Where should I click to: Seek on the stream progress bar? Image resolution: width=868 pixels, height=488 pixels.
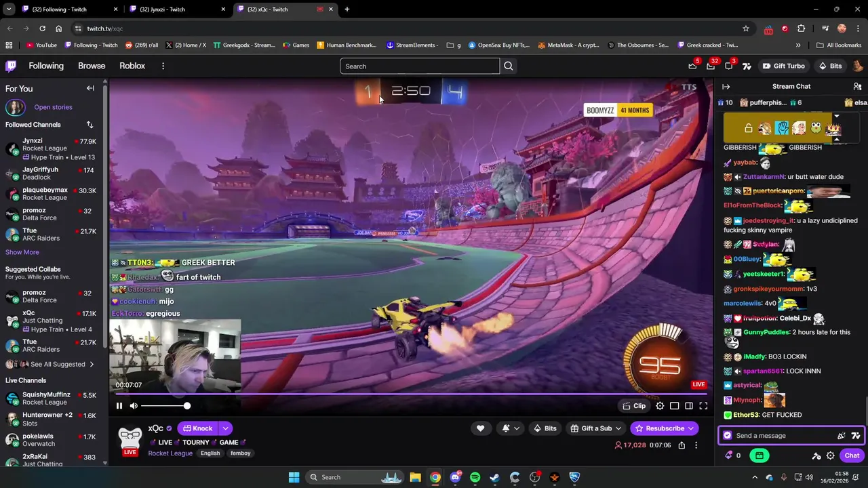[x=411, y=394]
